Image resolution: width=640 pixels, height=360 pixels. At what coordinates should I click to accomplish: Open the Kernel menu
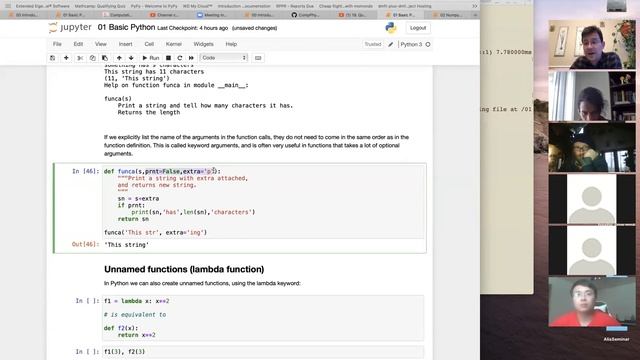coord(173,44)
